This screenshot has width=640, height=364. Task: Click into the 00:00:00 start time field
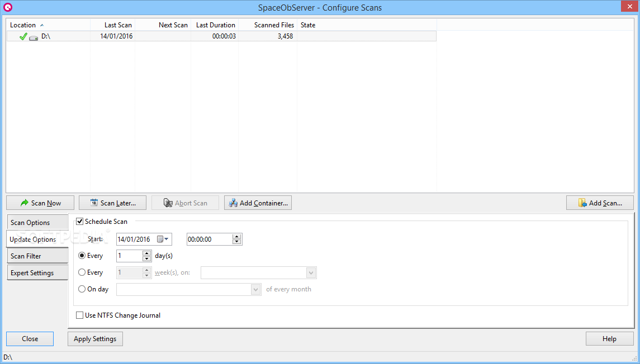coord(210,240)
